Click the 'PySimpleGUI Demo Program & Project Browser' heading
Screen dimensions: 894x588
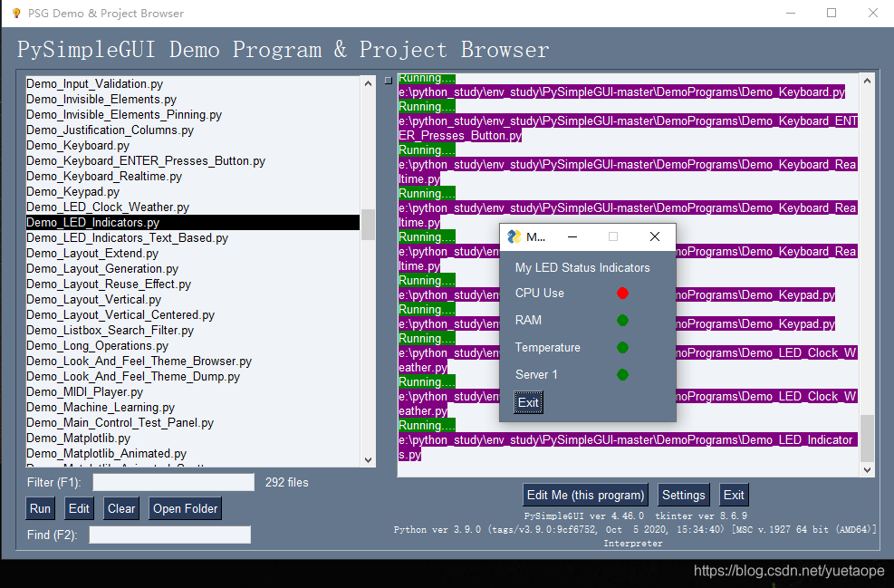coord(284,50)
